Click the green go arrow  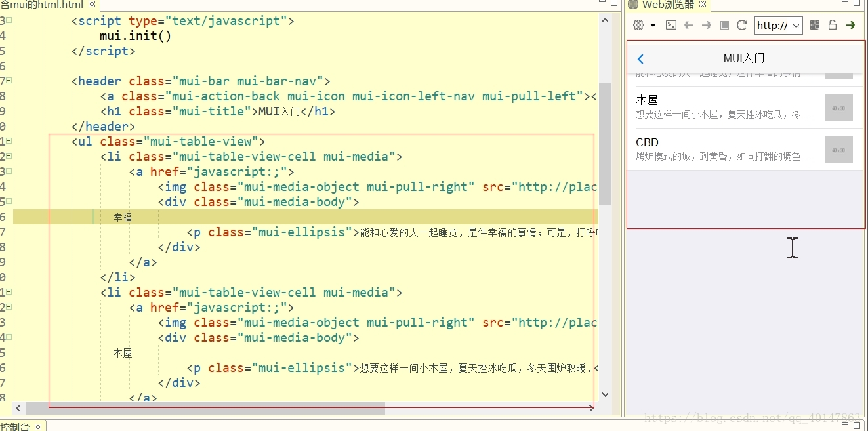850,25
